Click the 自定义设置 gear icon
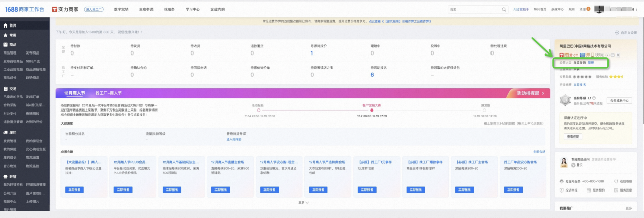The width and height of the screenshot is (644, 218). 617,33
